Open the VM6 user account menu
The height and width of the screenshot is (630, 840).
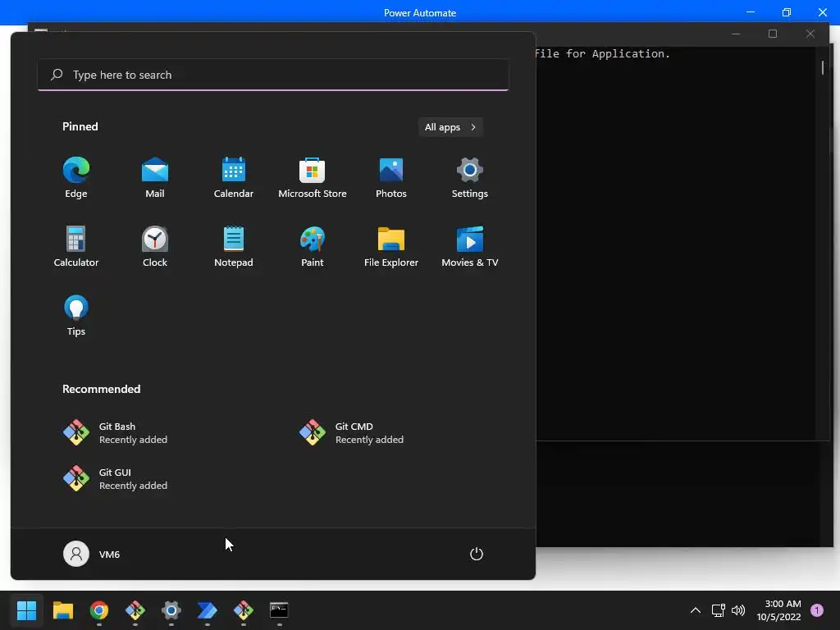pyautogui.click(x=92, y=554)
